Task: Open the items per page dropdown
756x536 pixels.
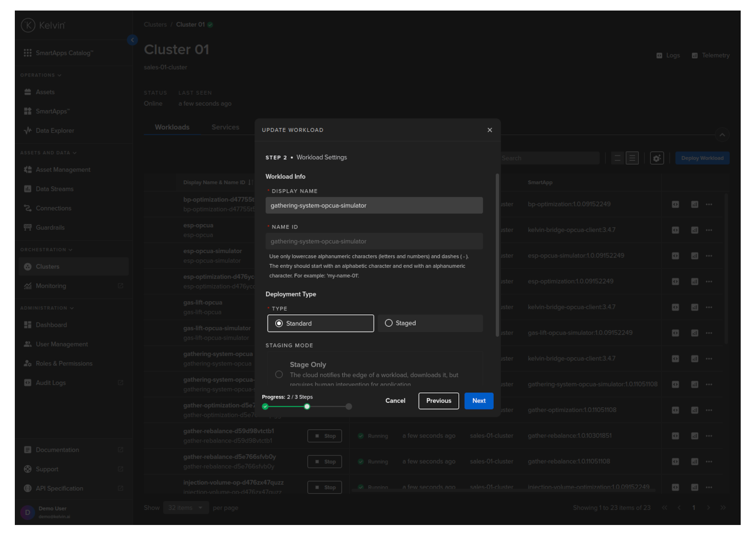Action: pos(186,508)
